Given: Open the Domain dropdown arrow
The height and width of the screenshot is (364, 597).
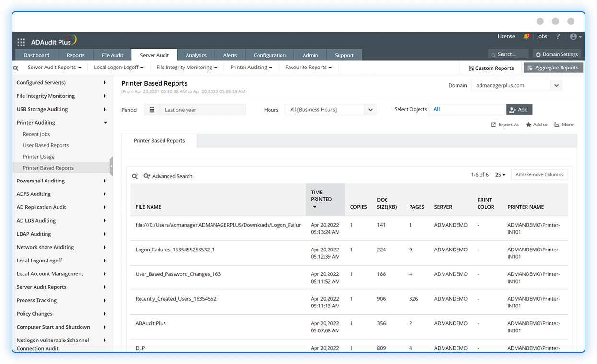Looking at the screenshot, I should click(556, 86).
